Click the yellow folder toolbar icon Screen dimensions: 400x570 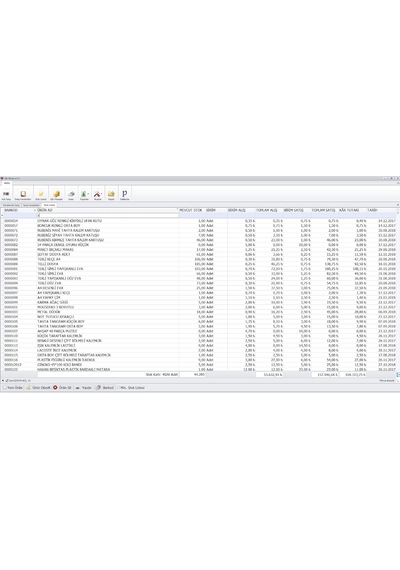111,195
